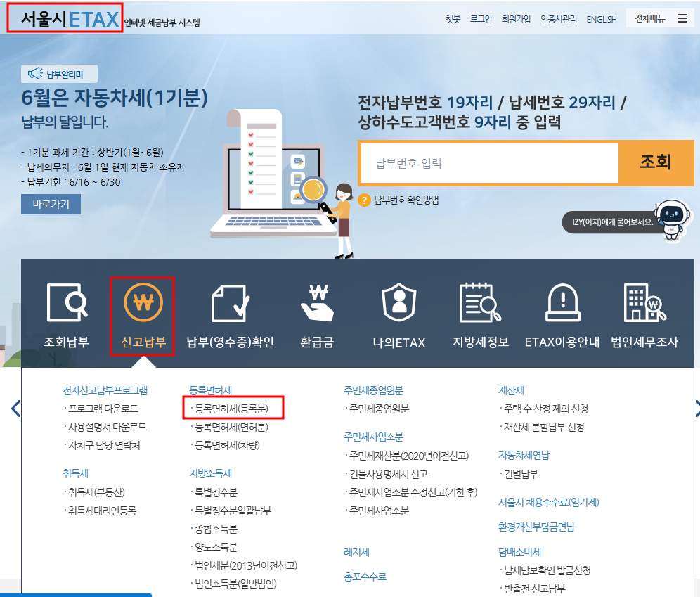Open 환경개선부담금연납 link
The height and width of the screenshot is (597, 700).
point(537,527)
